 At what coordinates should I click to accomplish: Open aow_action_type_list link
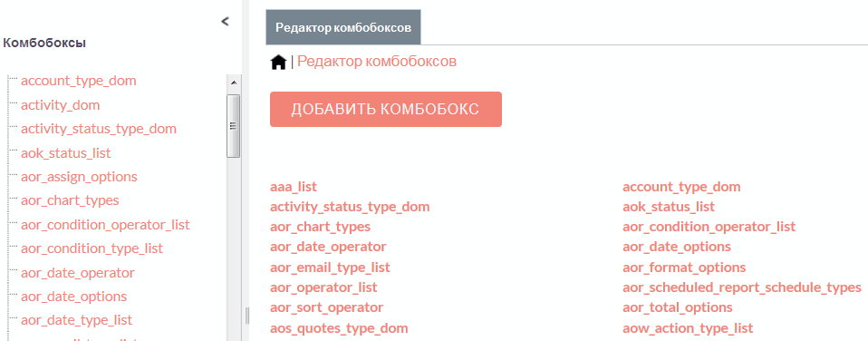688,327
